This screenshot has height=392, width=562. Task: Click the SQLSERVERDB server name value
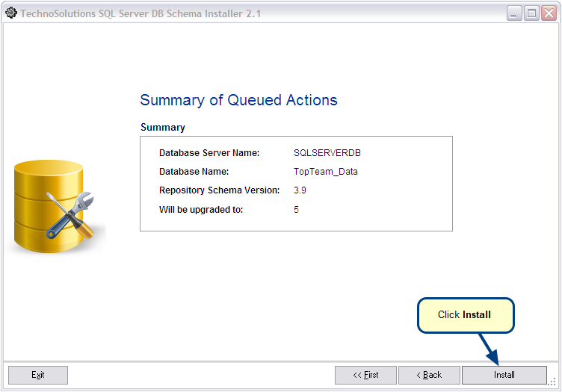tap(327, 153)
